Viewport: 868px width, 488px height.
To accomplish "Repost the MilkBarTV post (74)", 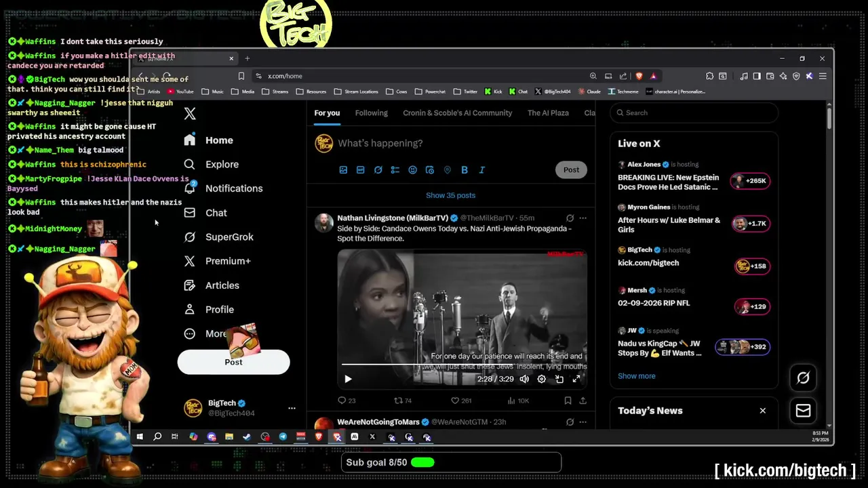I will 403,401.
